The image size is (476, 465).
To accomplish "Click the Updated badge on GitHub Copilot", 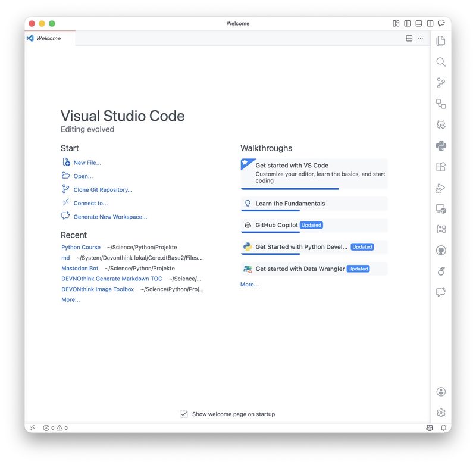I will 311,226.
